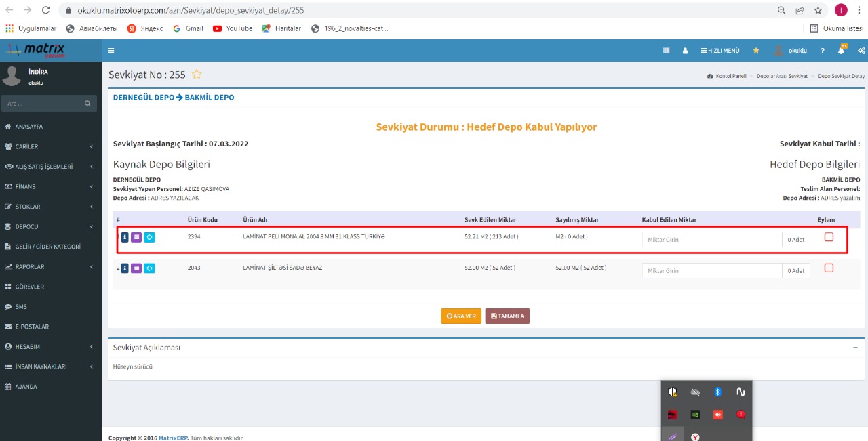Click the purple list icon for product 2043
The image size is (868, 441).
(136, 268)
